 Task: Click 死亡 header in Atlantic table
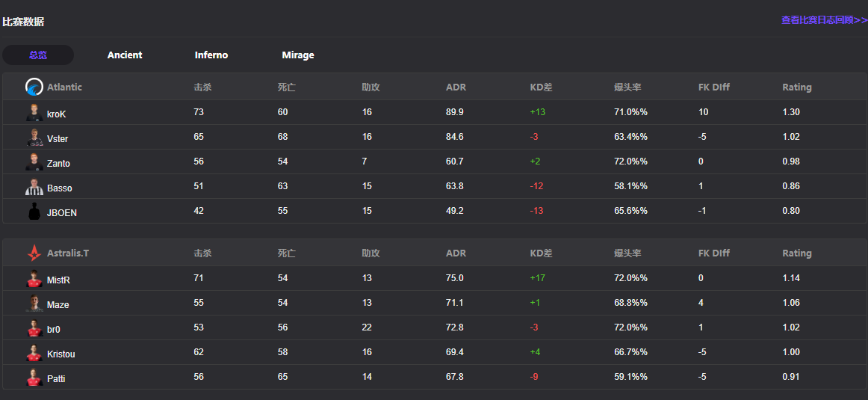click(x=287, y=87)
